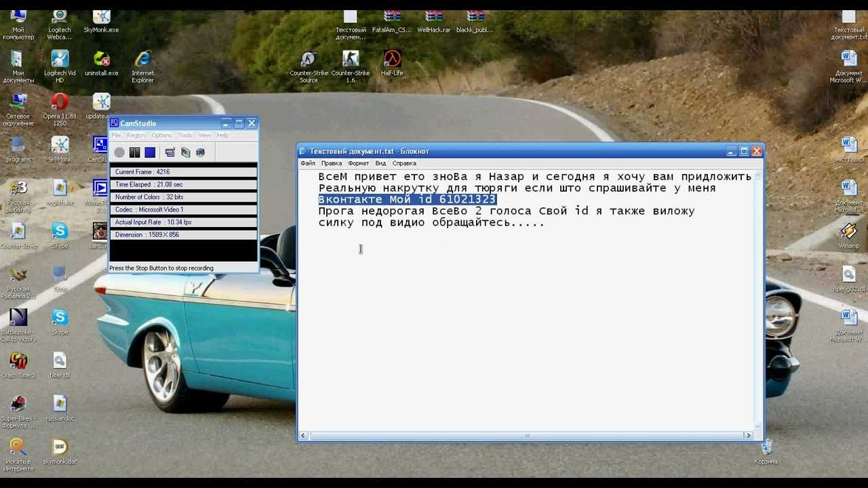Select Crash Time 3 desktop icon
Screen dimensions: 868x488
[18, 365]
